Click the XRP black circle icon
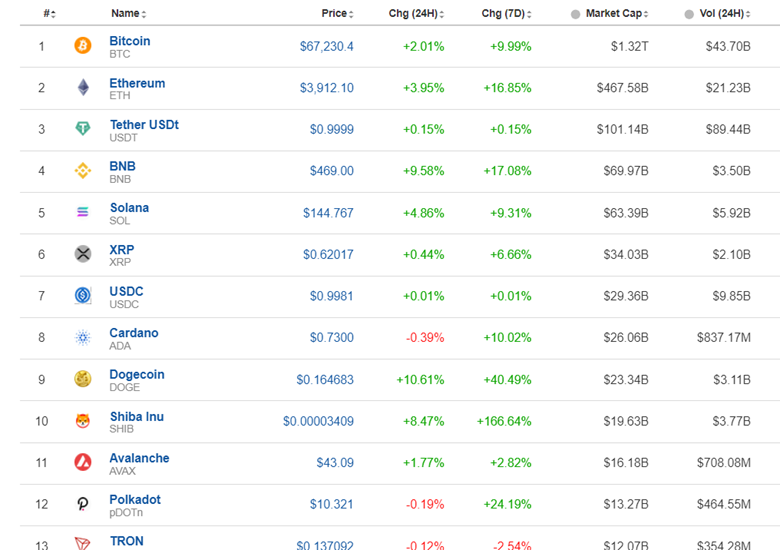 coord(83,254)
